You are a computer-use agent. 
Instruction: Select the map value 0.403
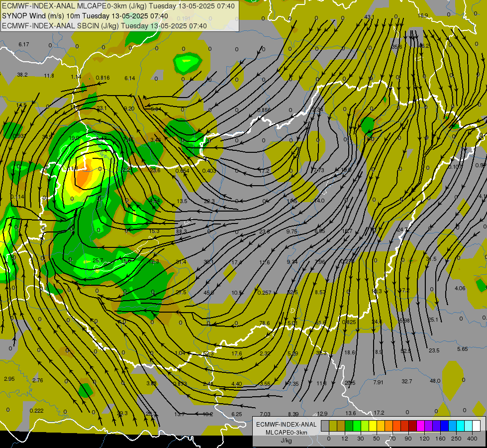pyautogui.click(x=209, y=171)
